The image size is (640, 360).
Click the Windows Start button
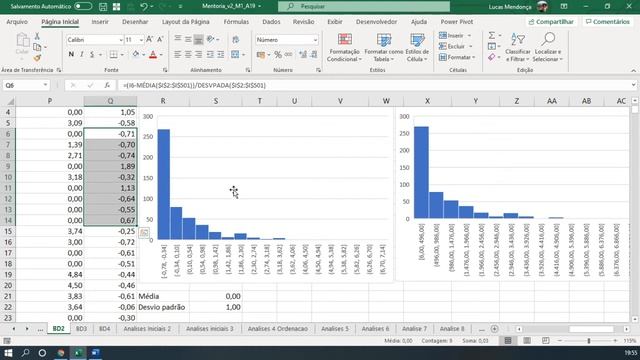tap(8, 353)
